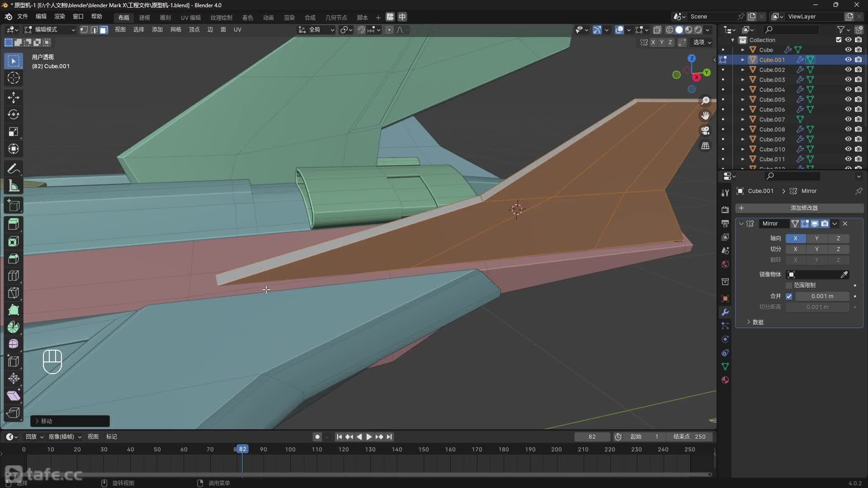
Task: Toggle camera view icon
Action: point(705,131)
